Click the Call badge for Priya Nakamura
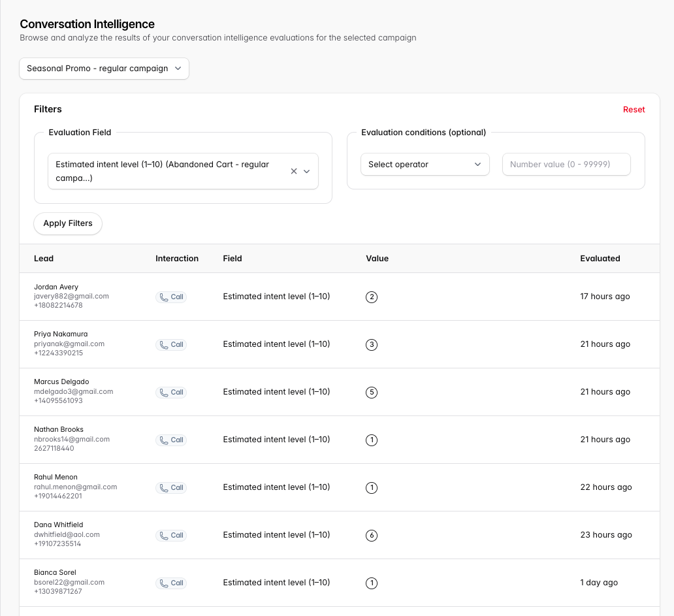 (x=171, y=345)
